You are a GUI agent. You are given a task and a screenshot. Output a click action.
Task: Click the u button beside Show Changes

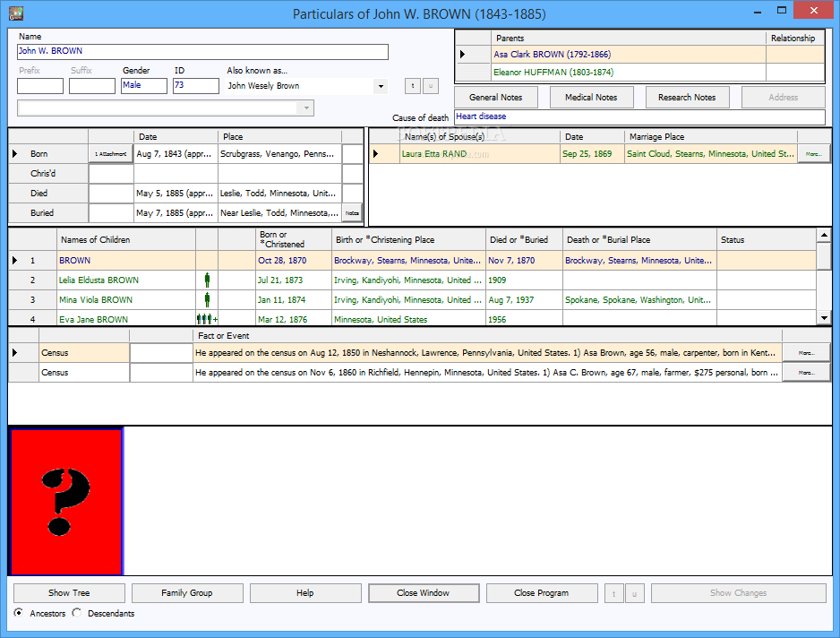(634, 593)
